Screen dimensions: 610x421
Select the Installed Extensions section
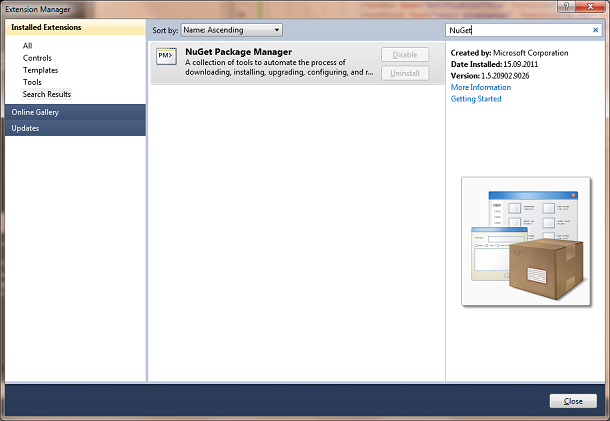[75, 27]
